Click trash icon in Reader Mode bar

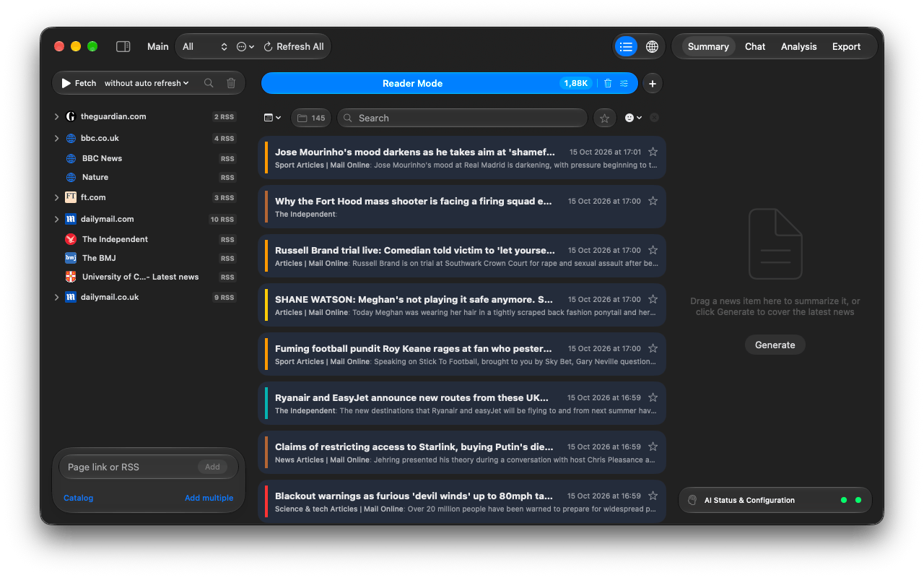[608, 83]
